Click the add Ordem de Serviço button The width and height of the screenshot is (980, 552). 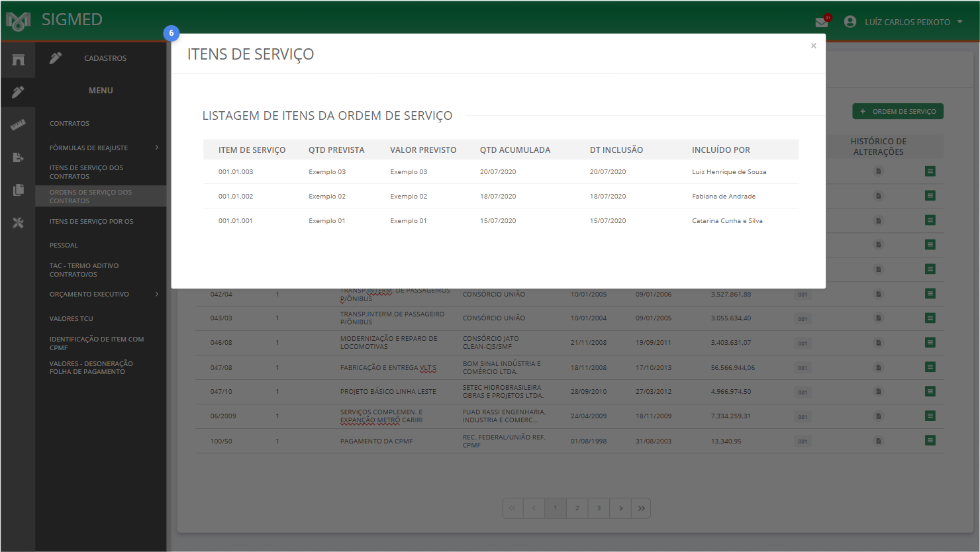click(x=898, y=111)
